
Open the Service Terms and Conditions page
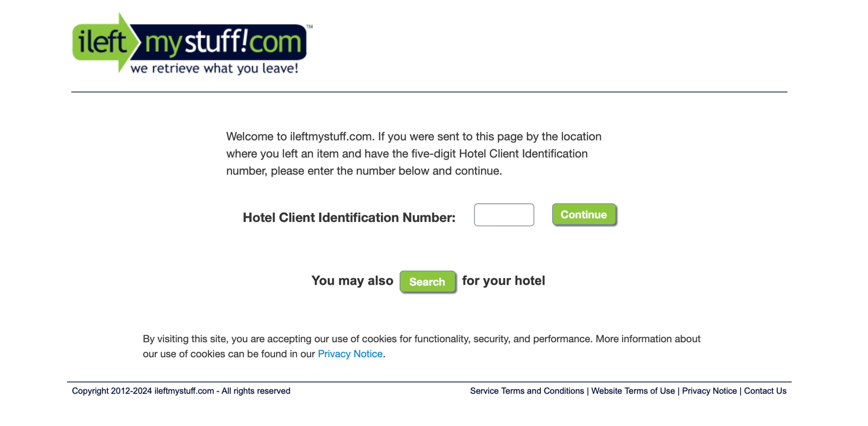coord(527,391)
